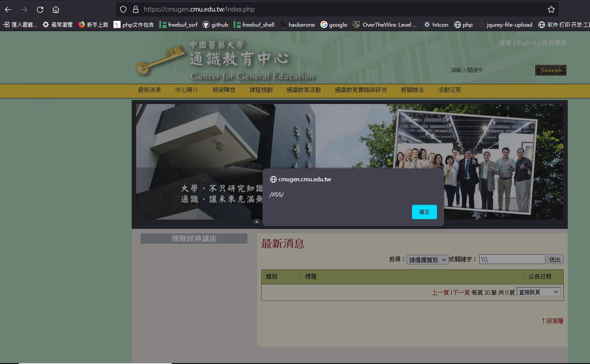Open the 最新消息 menu item

pos(150,90)
